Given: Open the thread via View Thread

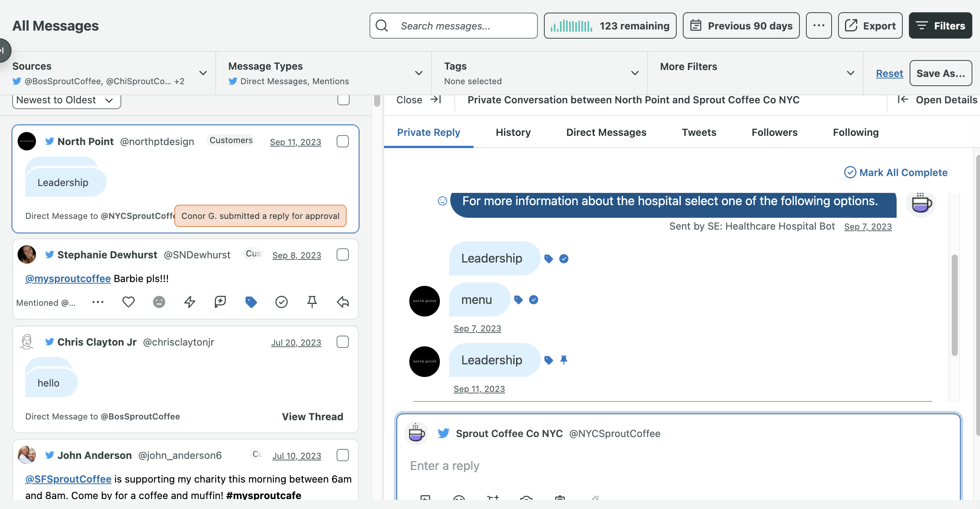Looking at the screenshot, I should (x=312, y=416).
